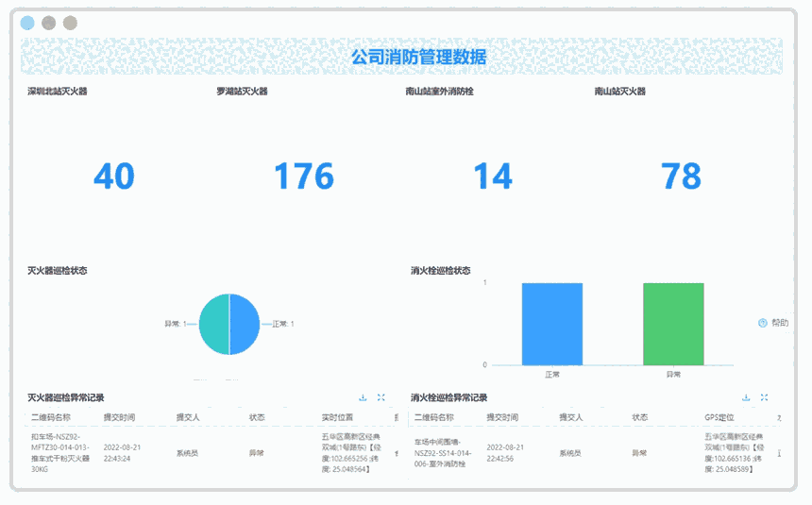812x505 pixels.
Task: Open the 帮助 help button
Action: tap(773, 323)
